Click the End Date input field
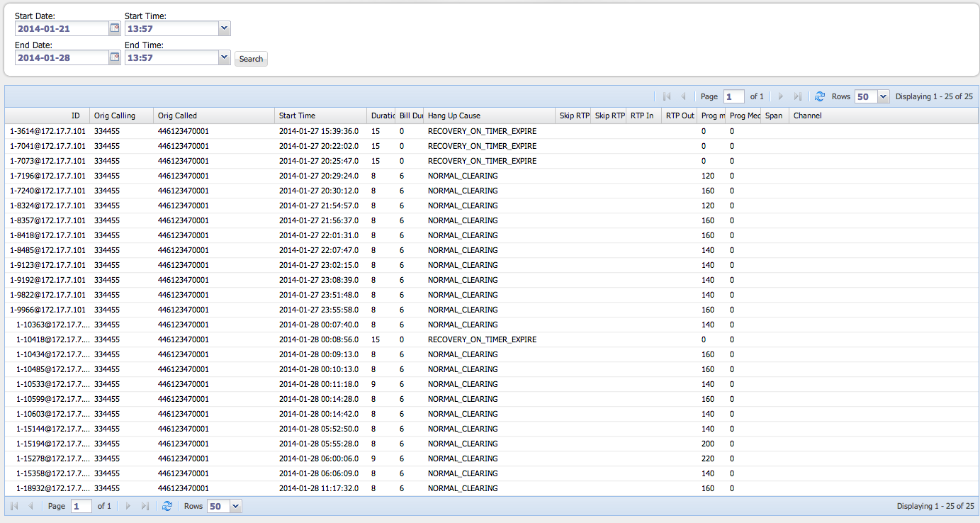The width and height of the screenshot is (980, 523). click(x=62, y=58)
